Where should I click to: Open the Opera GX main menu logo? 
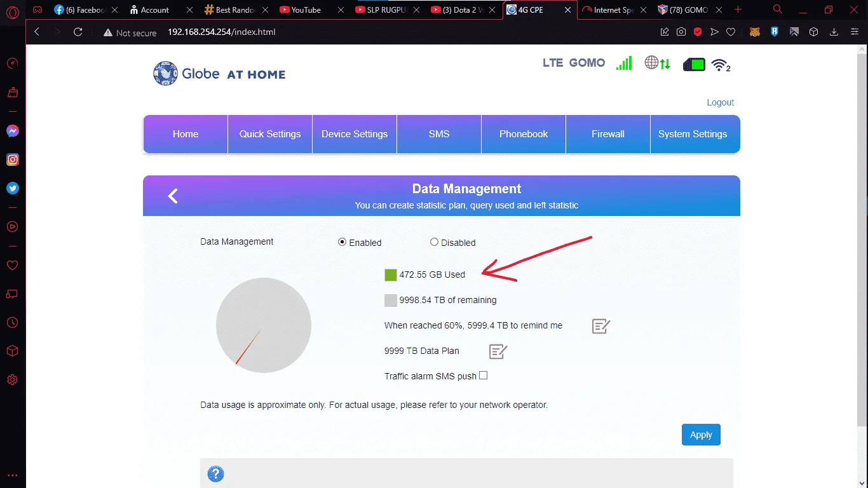[12, 11]
